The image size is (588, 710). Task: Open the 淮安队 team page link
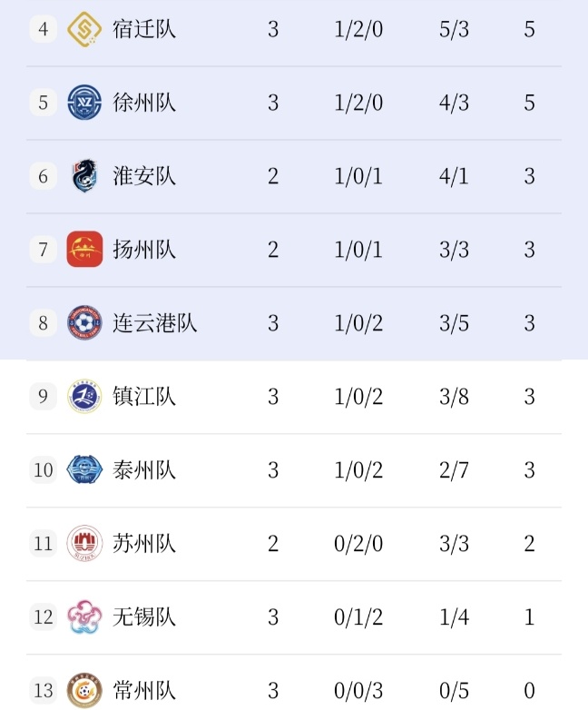[144, 176]
